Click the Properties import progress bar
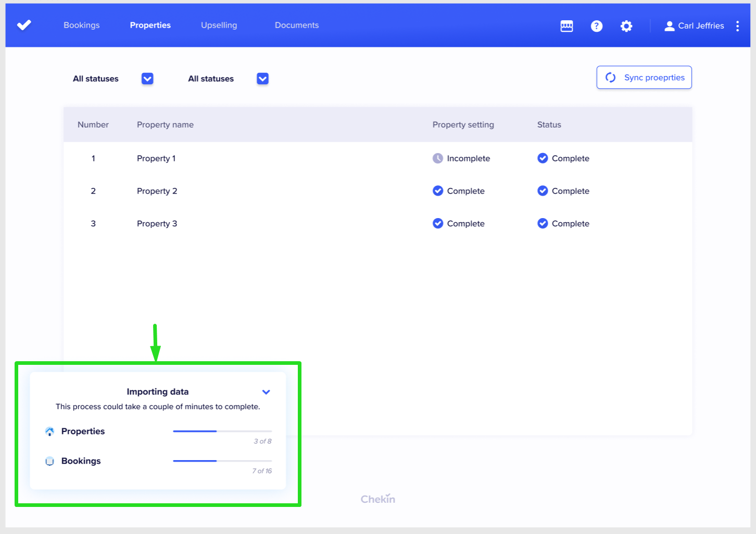756x534 pixels. click(x=222, y=431)
